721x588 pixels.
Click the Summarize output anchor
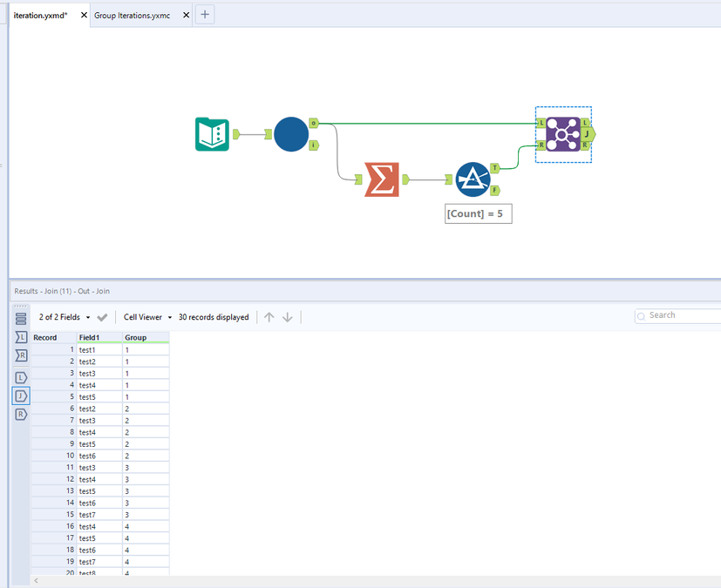click(405, 179)
